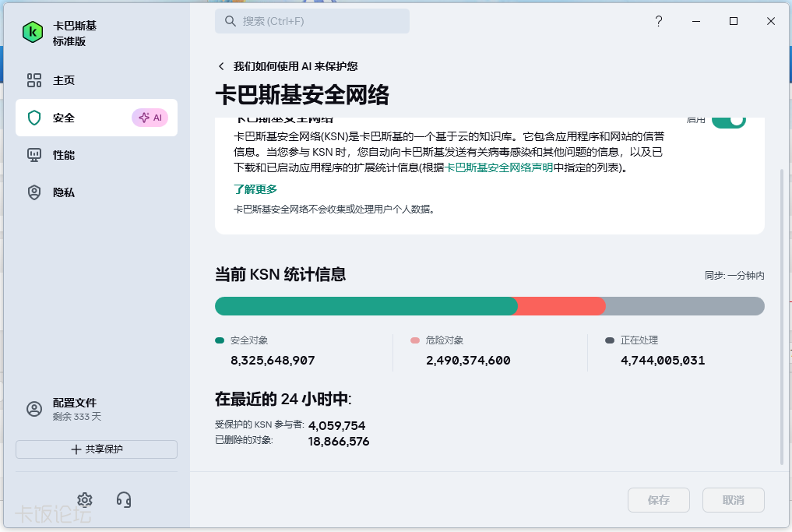Click the settings gear icon
This screenshot has width=792, height=532.
85,499
